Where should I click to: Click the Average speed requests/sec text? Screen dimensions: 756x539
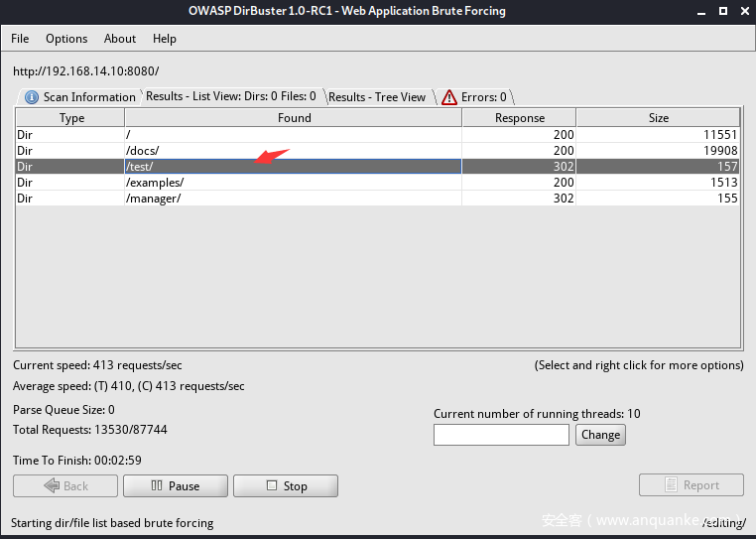pyautogui.click(x=128, y=386)
